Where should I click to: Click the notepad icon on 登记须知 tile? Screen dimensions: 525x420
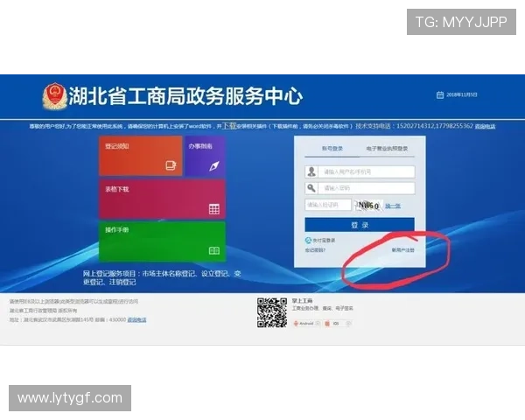171,165
